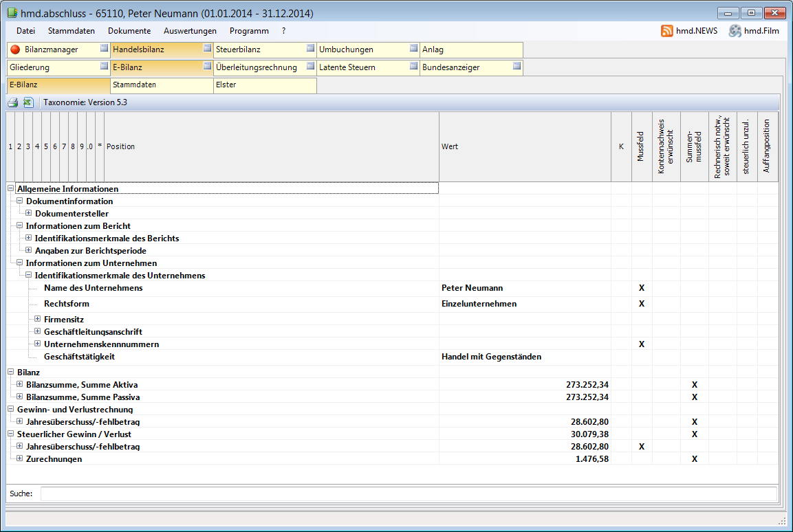The height and width of the screenshot is (532, 793).
Task: Click the small square icon on Bundesanzeiger
Action: [517, 66]
